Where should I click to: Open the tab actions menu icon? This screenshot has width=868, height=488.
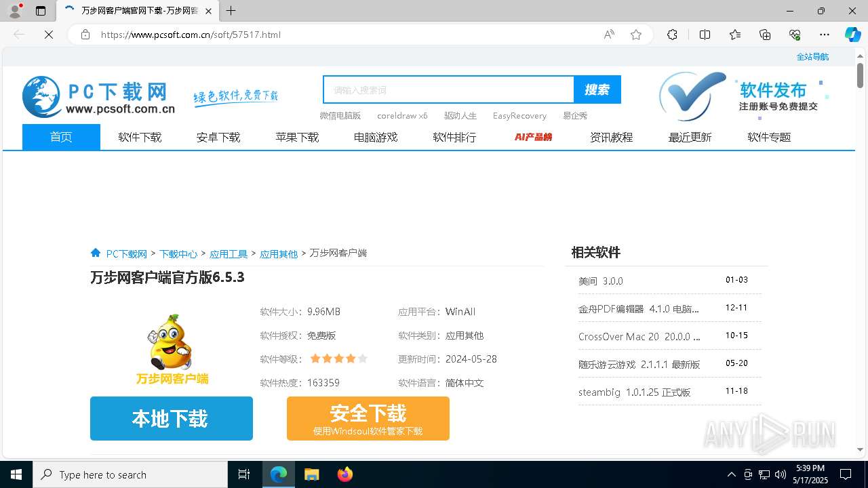(x=41, y=11)
